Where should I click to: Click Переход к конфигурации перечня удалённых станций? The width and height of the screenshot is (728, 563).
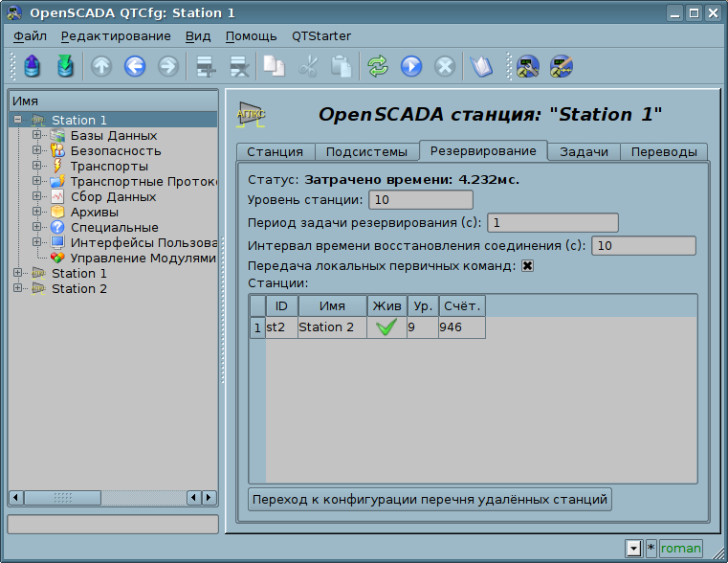430,500
